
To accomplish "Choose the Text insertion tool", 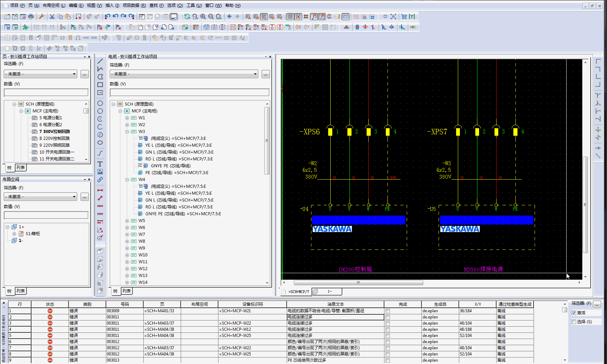I will coord(100,164).
